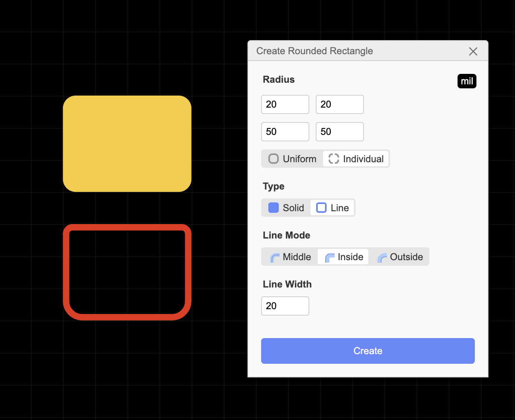Click the Create Rounded Rectangle title text

pyautogui.click(x=315, y=51)
